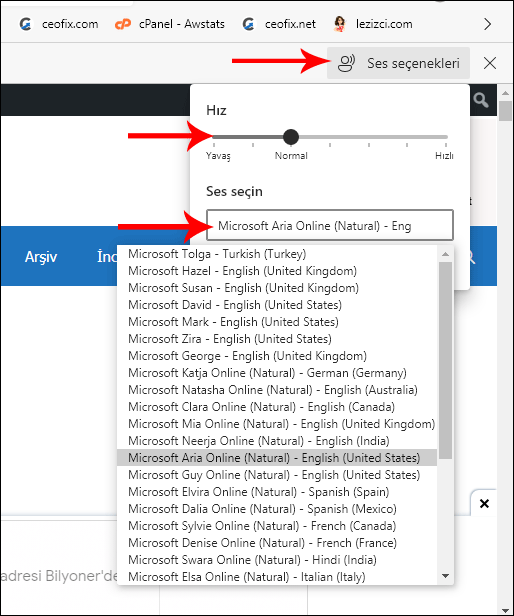Choose Microsoft Neerja Online - English (India)

[277, 441]
